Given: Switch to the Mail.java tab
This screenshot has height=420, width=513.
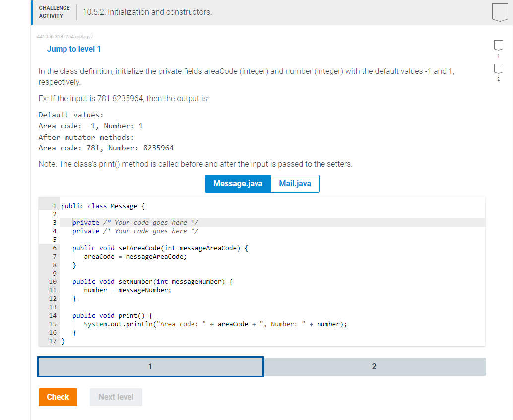Looking at the screenshot, I should click(x=295, y=183).
